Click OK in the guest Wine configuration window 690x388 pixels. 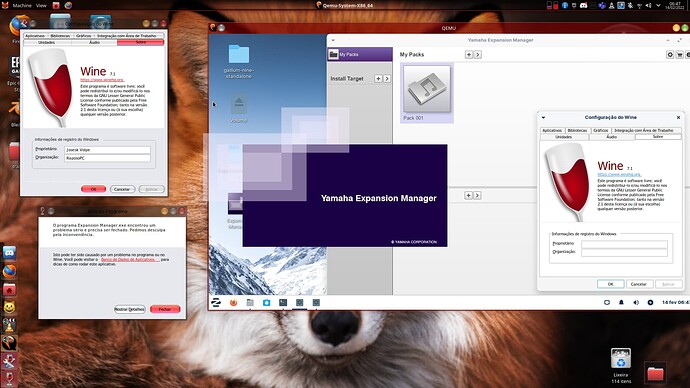click(x=610, y=284)
